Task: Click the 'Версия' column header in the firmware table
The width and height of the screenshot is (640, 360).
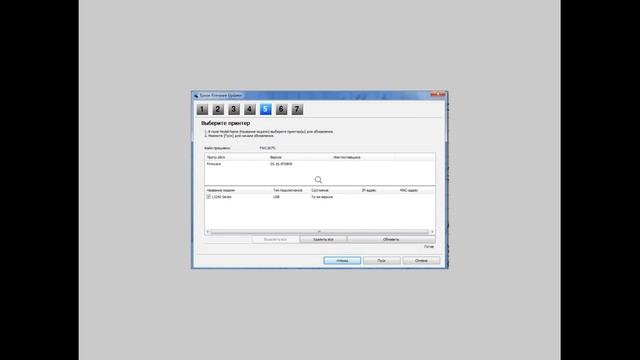Action: coord(276,157)
